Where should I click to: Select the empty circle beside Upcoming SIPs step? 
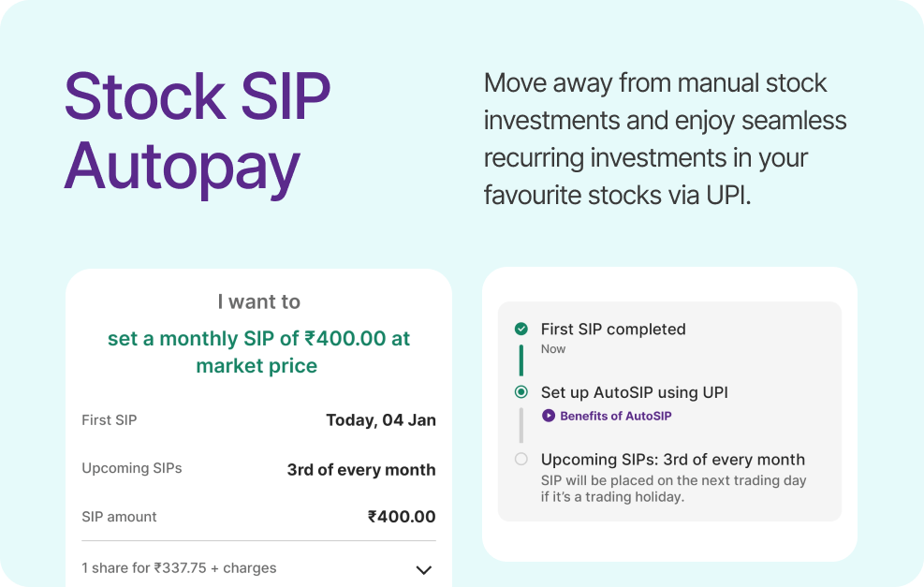[x=521, y=460]
